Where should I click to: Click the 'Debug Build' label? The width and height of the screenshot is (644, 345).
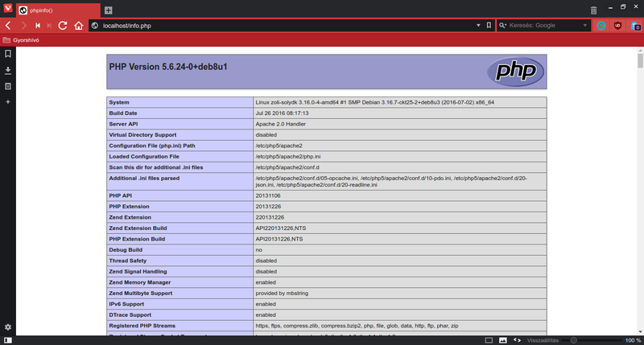pyautogui.click(x=126, y=250)
